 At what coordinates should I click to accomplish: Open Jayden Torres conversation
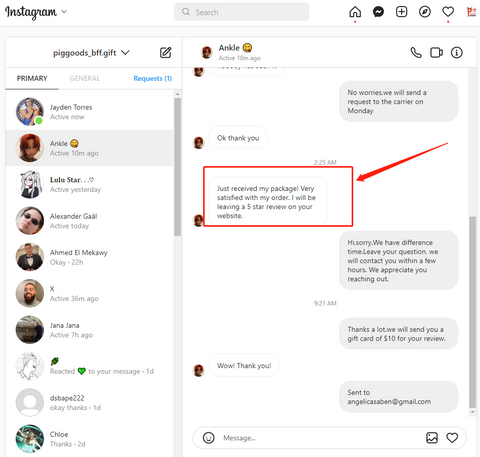pos(89,112)
